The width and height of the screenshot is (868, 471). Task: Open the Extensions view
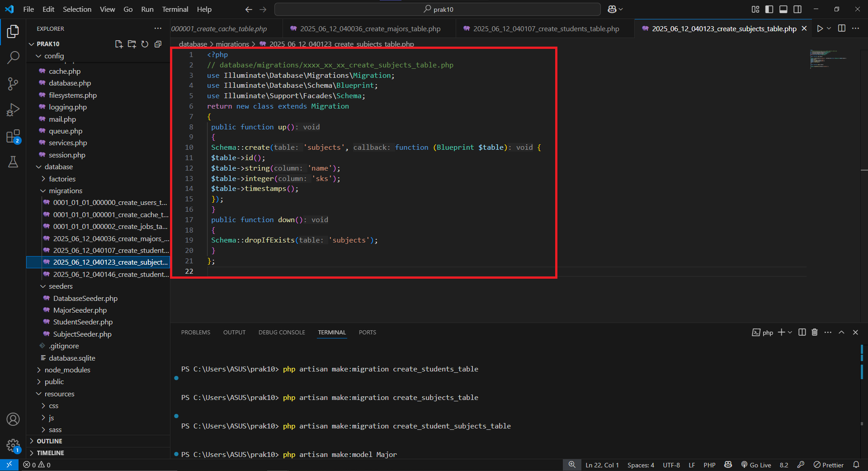[14, 136]
